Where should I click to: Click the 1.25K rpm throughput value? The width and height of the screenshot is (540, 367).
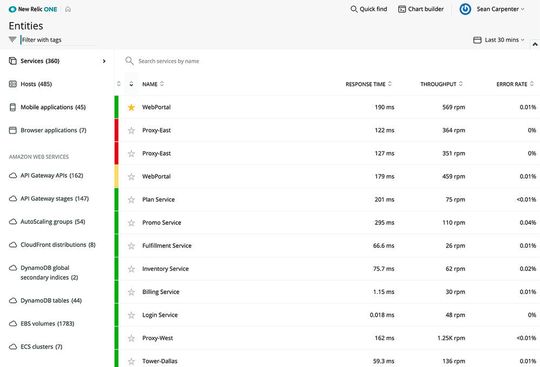[451, 338]
